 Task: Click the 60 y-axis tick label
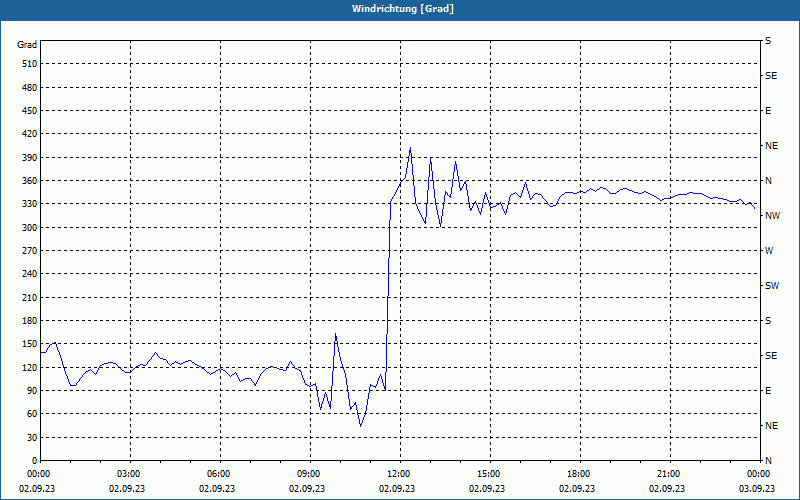click(x=32, y=414)
